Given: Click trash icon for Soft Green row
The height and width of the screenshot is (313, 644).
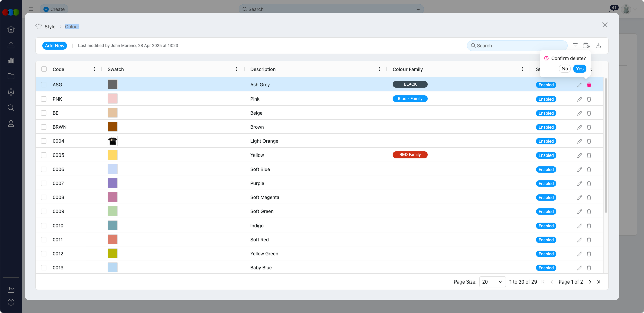Looking at the screenshot, I should 589,212.
